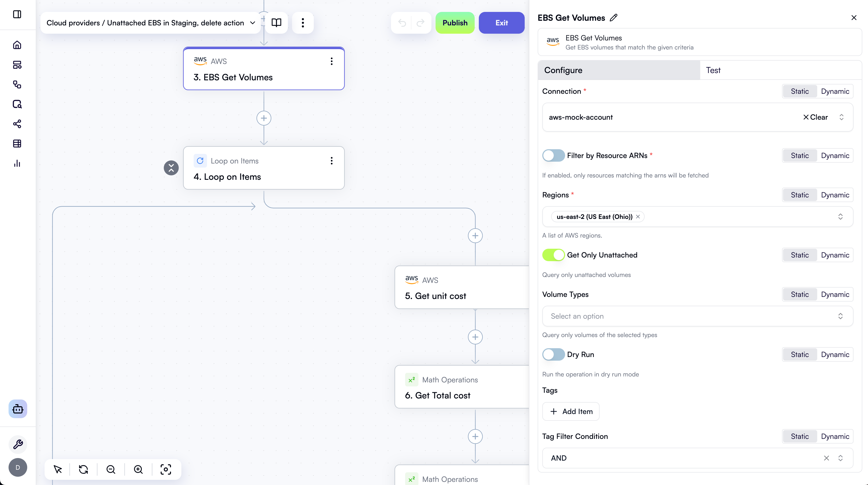This screenshot has height=485, width=868.
Task: Remove the us-east-2 region chip
Action: [x=638, y=216]
